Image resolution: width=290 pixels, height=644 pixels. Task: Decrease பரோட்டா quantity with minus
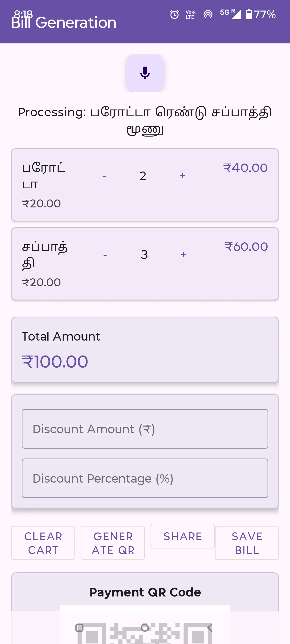pyautogui.click(x=104, y=176)
